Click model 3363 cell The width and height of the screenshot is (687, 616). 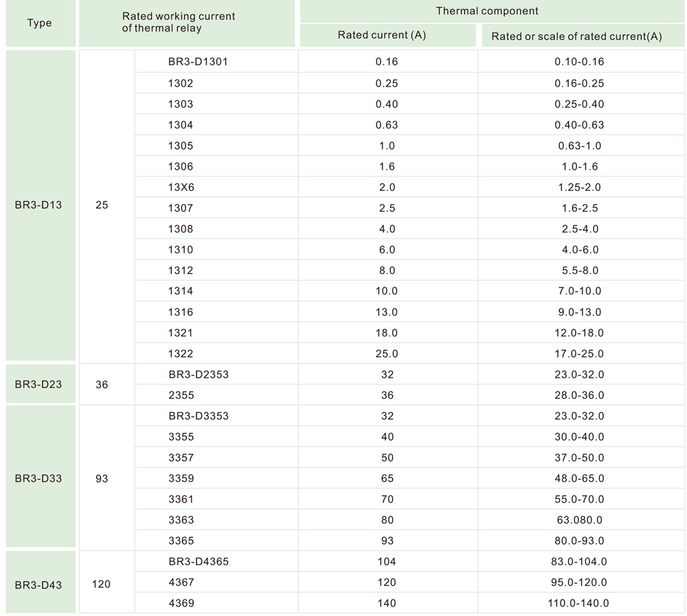pyautogui.click(x=216, y=520)
